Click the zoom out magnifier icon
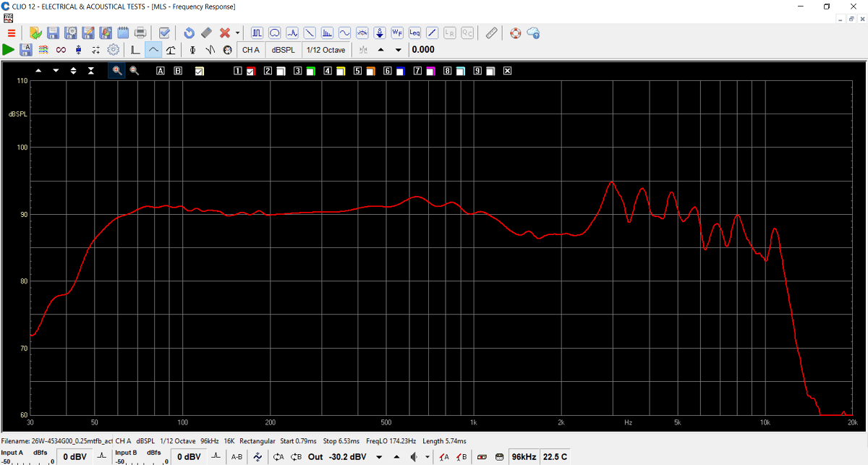The height and width of the screenshot is (465, 868). click(134, 70)
